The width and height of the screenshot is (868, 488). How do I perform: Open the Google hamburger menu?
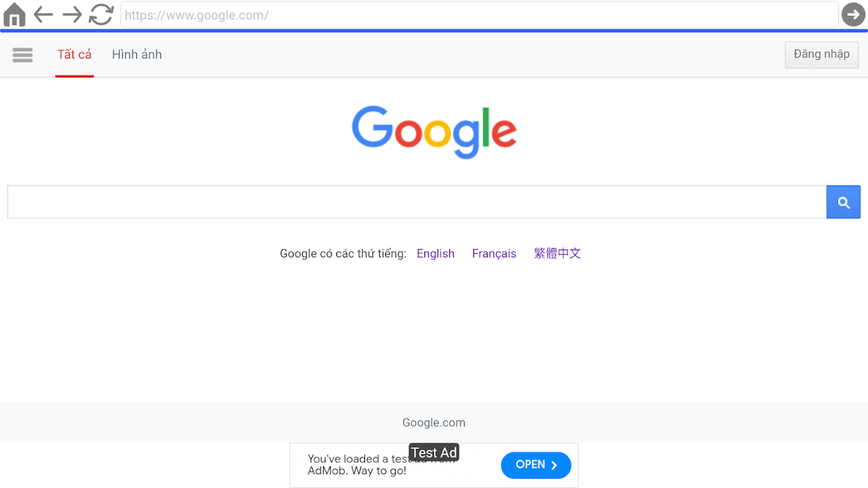23,55
